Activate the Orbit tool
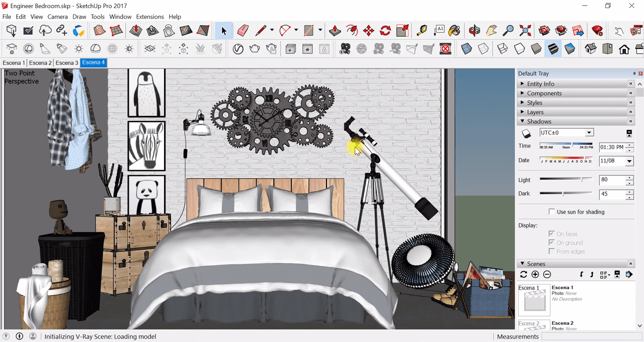This screenshot has width=644, height=342. click(473, 31)
